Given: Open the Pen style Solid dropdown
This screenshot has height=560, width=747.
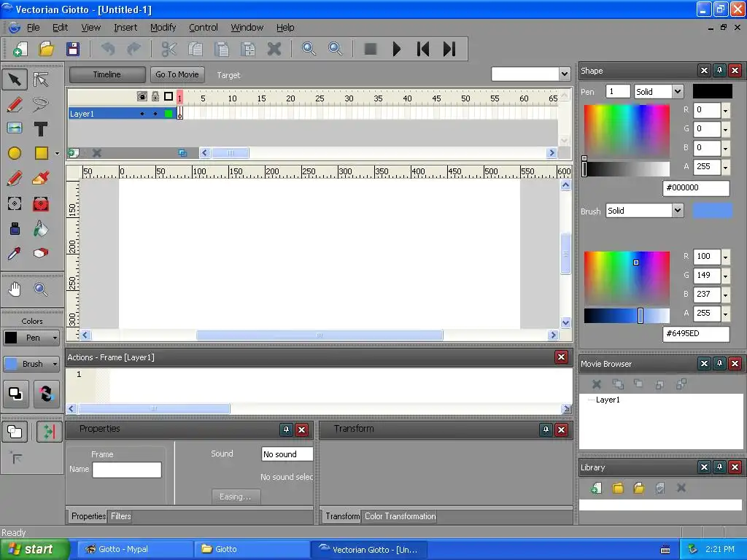Looking at the screenshot, I should pyautogui.click(x=678, y=91).
